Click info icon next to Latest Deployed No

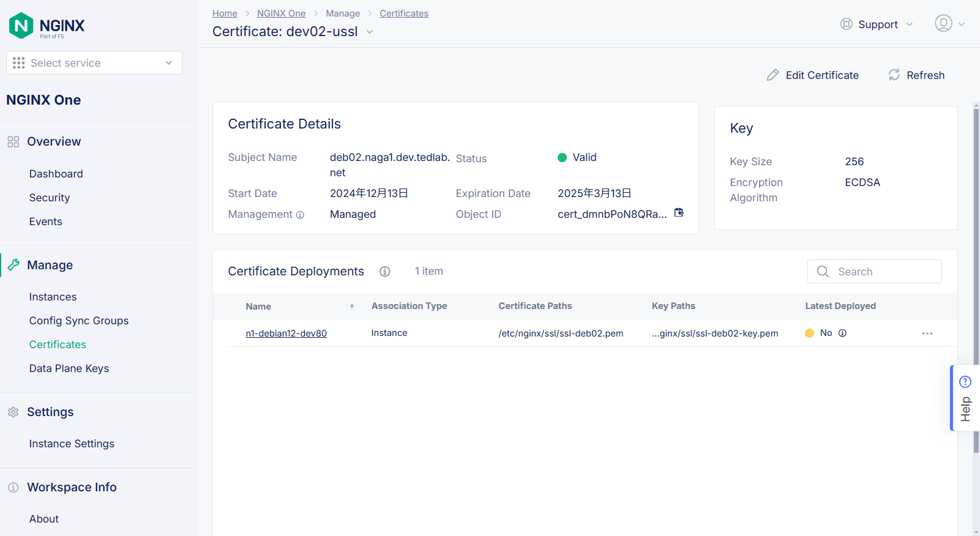842,333
